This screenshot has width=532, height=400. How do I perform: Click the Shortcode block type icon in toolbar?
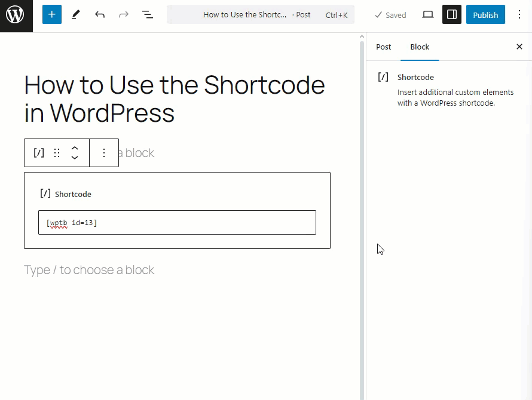[39, 153]
